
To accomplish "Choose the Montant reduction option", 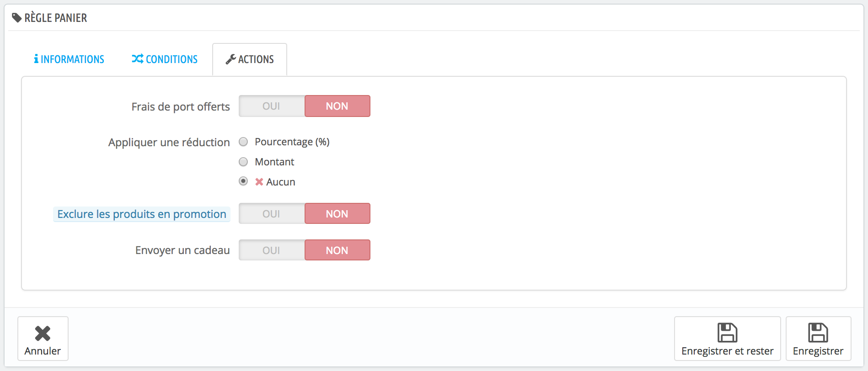I will 243,162.
